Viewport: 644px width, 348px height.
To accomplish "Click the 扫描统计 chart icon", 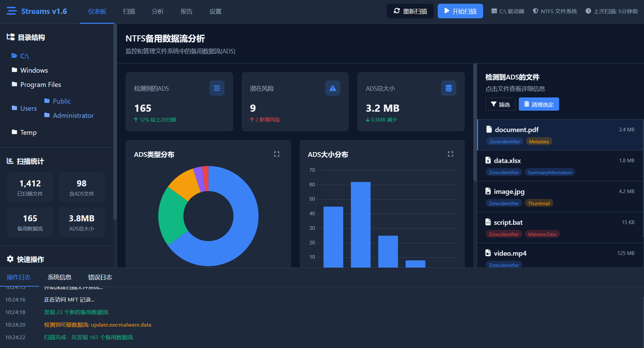I will coord(10,161).
